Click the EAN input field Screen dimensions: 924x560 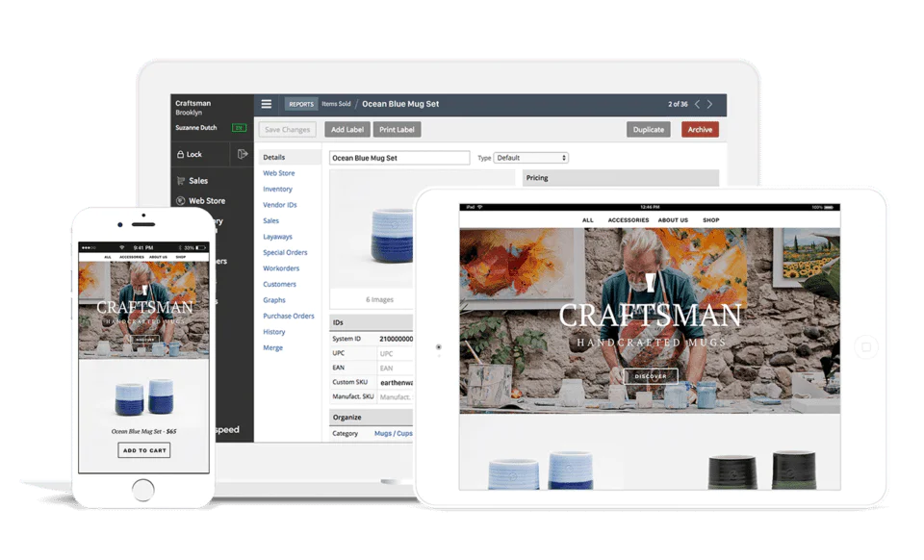(x=396, y=368)
